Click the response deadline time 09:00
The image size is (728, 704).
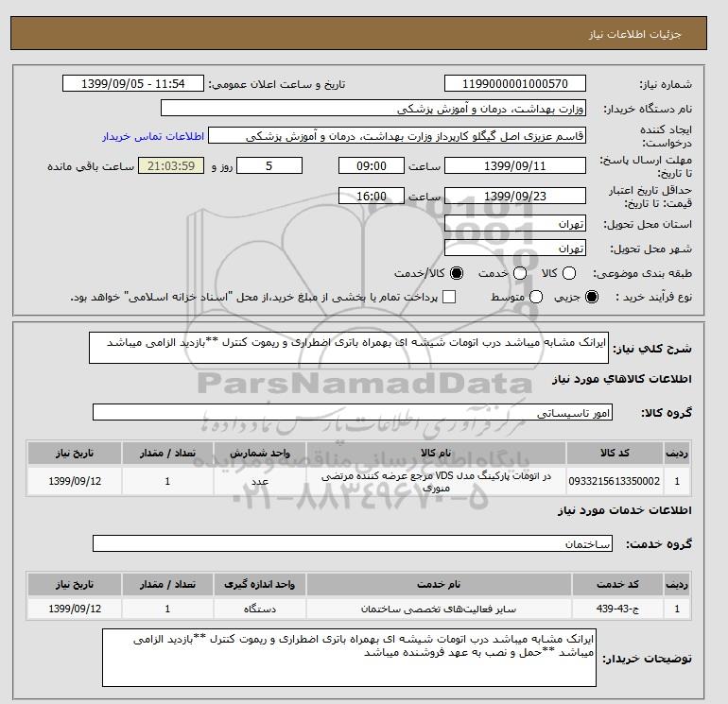click(x=372, y=165)
